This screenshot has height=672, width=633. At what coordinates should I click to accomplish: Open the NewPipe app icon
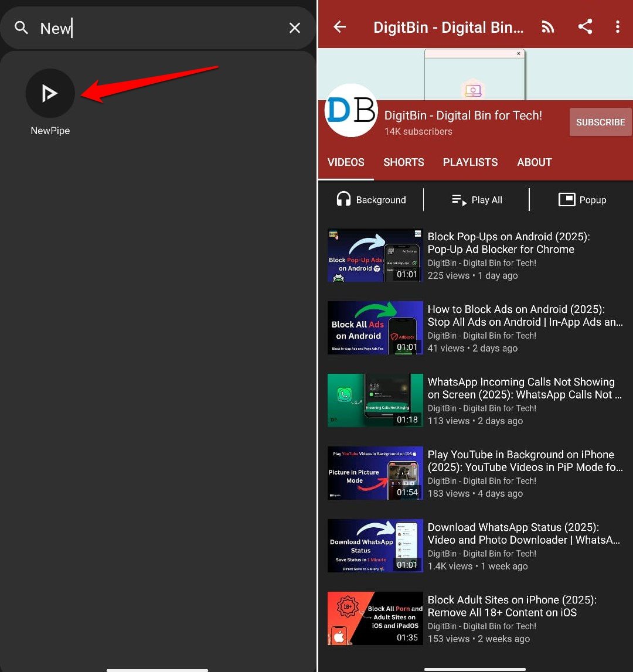tap(50, 93)
